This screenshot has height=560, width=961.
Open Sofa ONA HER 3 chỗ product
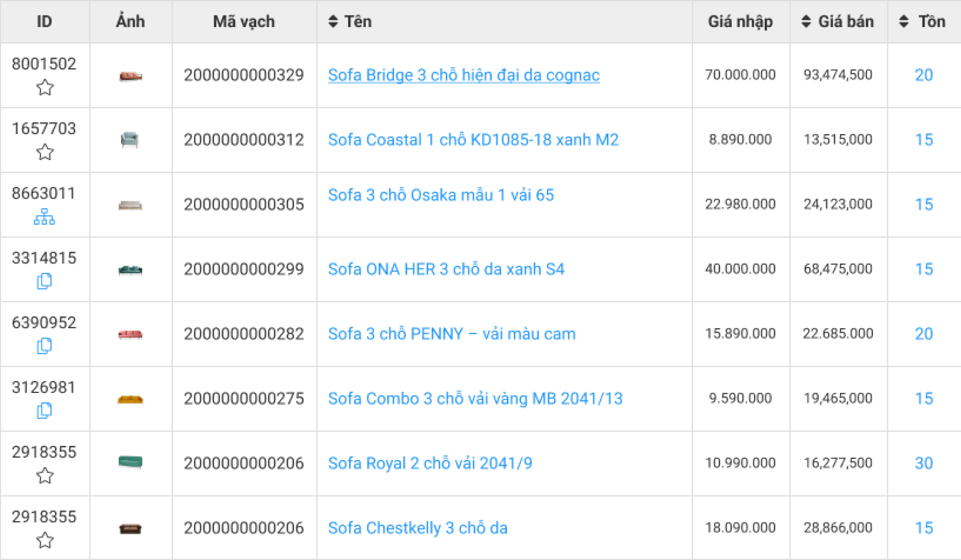click(446, 269)
